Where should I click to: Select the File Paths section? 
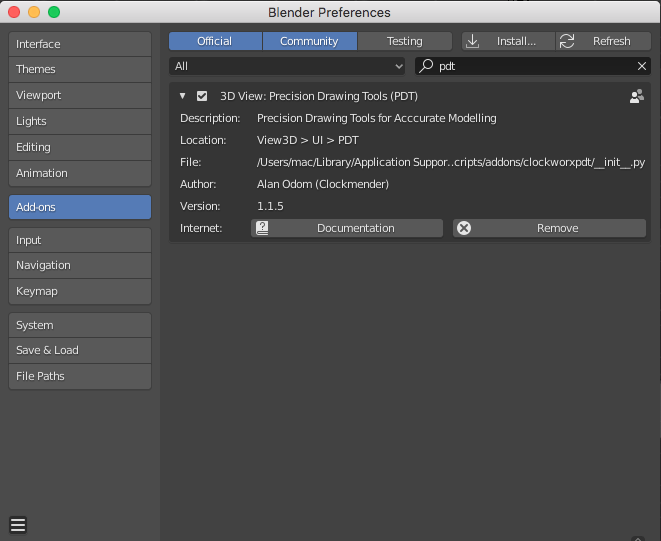(80, 376)
